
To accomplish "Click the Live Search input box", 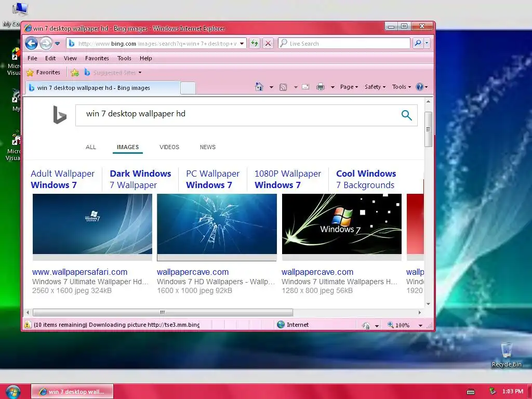I will (344, 44).
